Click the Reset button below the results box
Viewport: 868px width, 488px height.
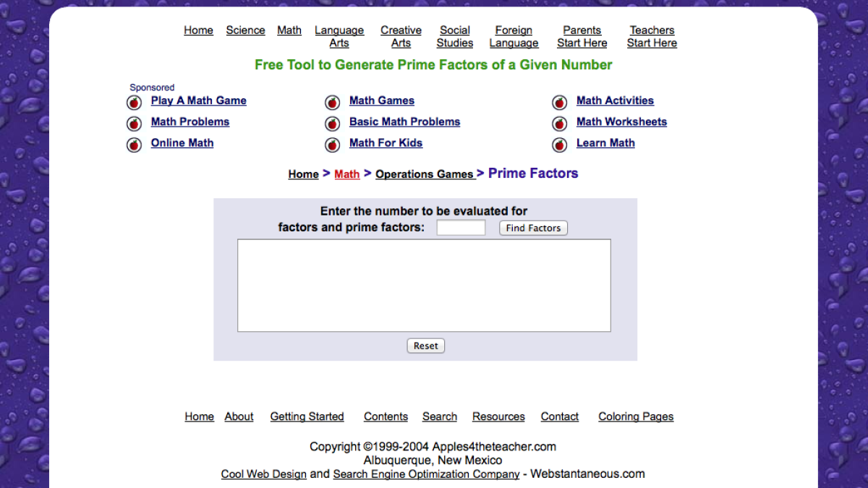(x=425, y=346)
